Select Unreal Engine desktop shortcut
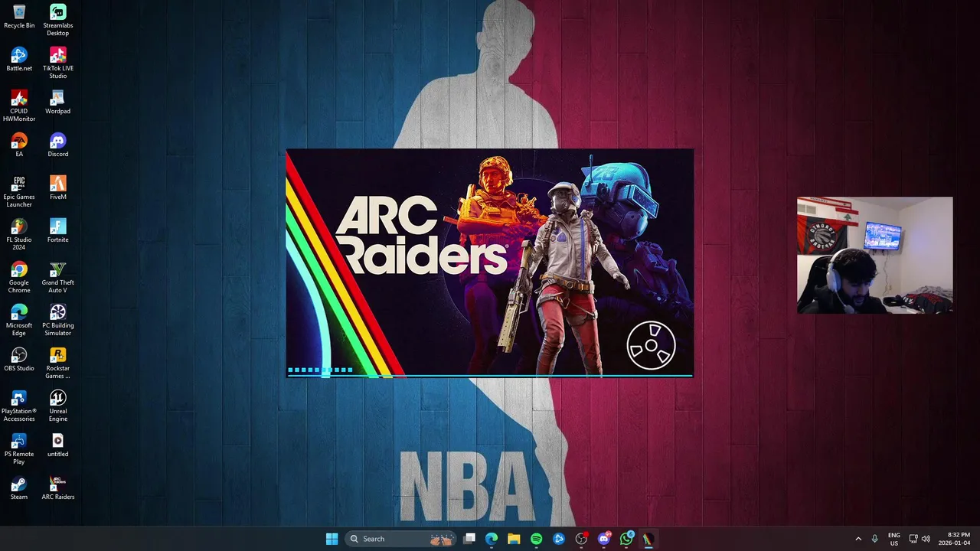The image size is (980, 551). pyautogui.click(x=57, y=406)
